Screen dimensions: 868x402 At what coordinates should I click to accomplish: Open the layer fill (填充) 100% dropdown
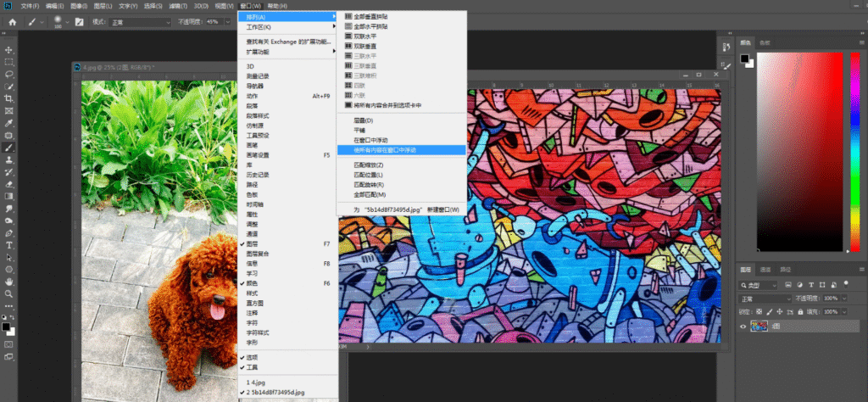coord(844,312)
